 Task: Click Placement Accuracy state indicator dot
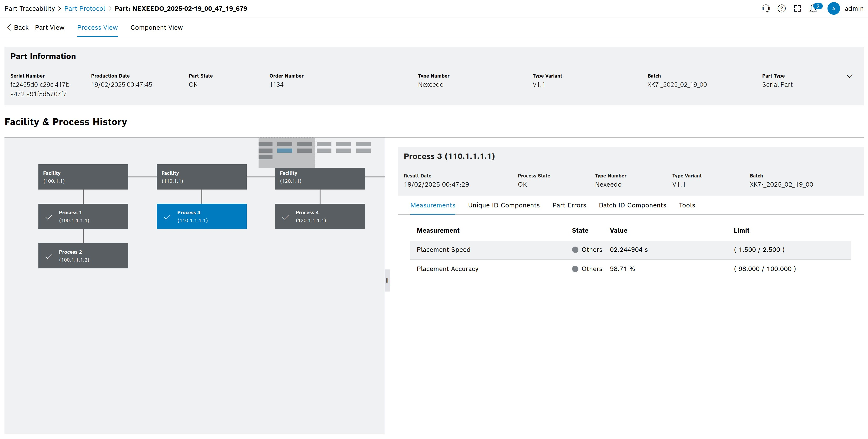click(x=575, y=269)
